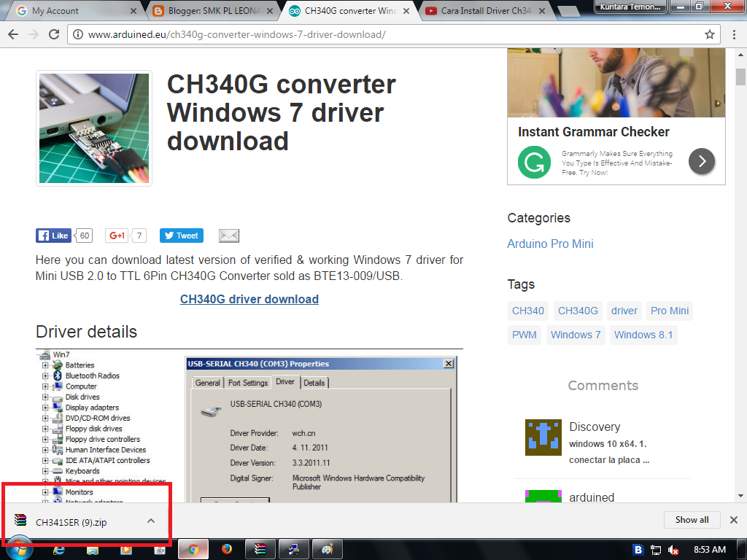This screenshot has width=747, height=560.
Task: Click the Kuntara Temon profile button
Action: point(630,7)
